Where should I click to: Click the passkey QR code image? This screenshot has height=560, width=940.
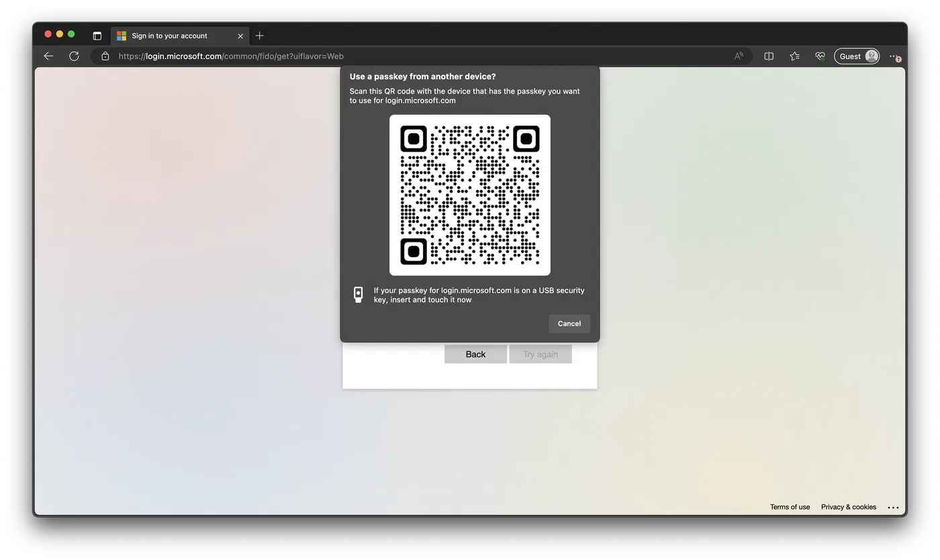[x=470, y=195]
